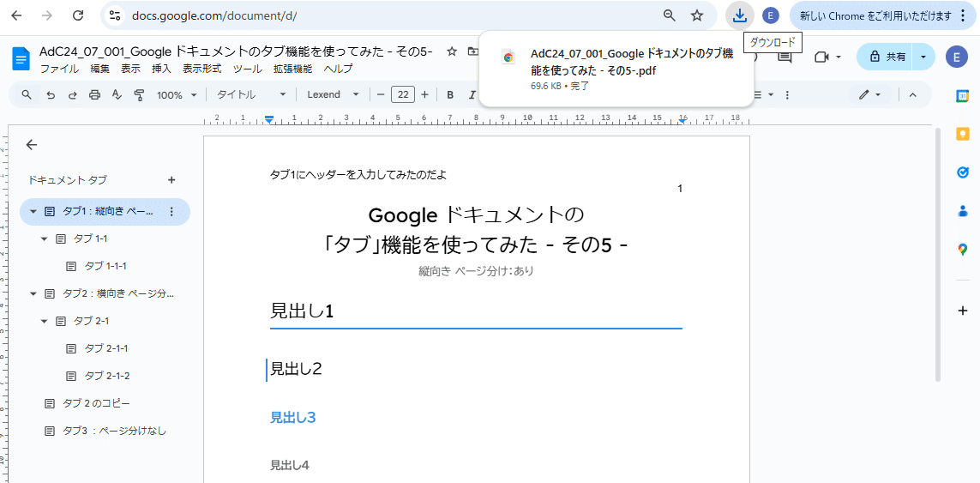This screenshot has width=980, height=483.
Task: Undo the last action
Action: tap(51, 95)
